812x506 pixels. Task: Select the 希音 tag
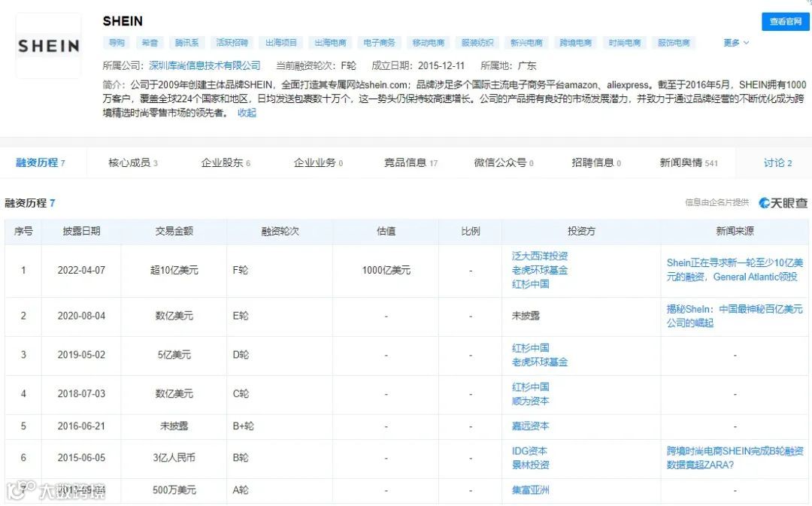(150, 42)
